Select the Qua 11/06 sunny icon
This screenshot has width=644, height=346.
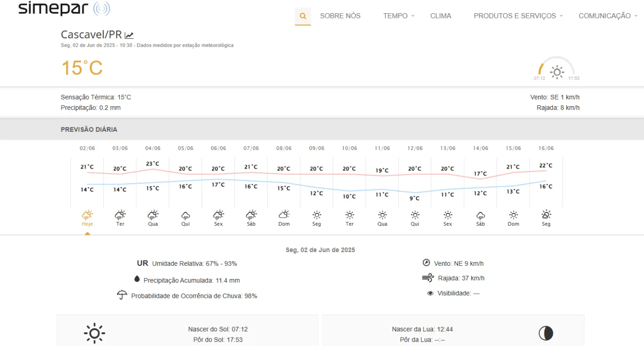382,215
